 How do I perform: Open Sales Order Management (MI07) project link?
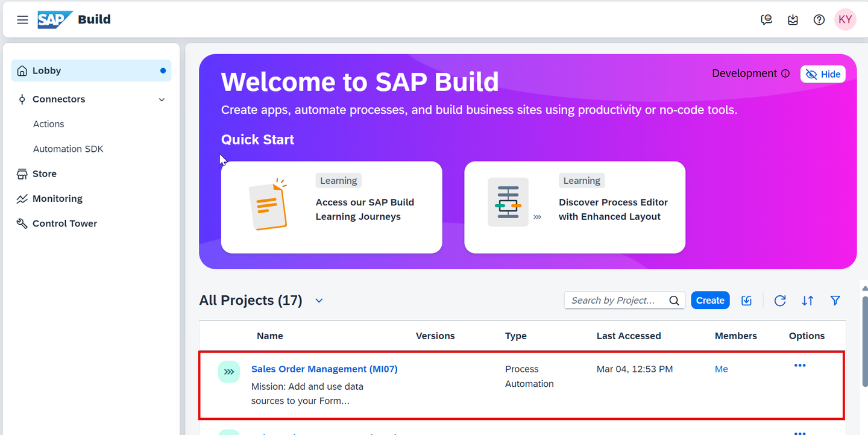point(324,369)
